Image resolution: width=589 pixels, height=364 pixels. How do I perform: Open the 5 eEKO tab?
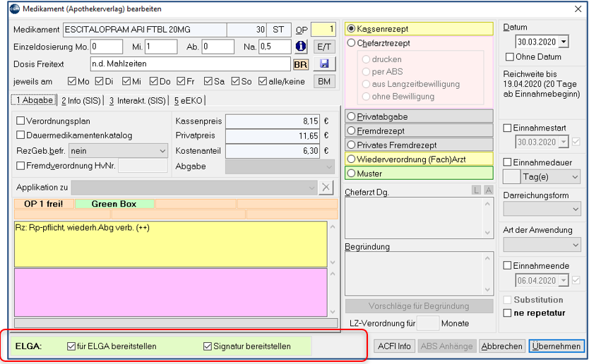[x=188, y=101]
